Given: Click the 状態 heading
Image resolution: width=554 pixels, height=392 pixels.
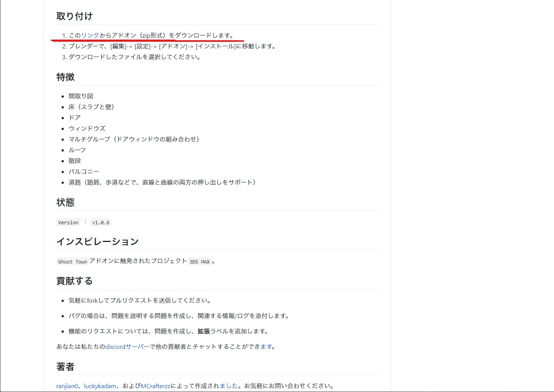Looking at the screenshot, I should point(65,202).
